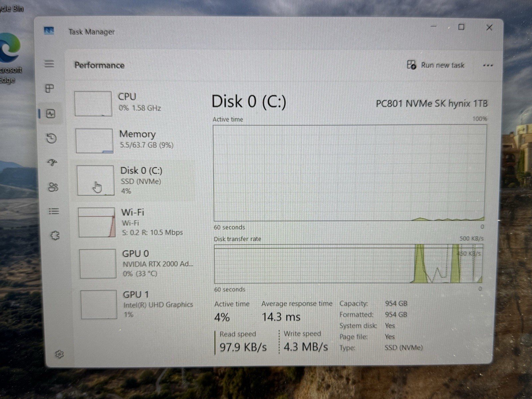
Task: Click the Formatted 954 GB value
Action: [396, 314]
